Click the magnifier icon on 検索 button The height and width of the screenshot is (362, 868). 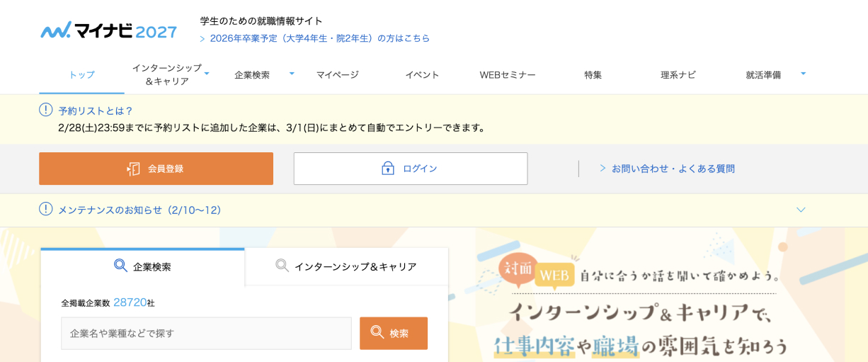click(x=377, y=332)
